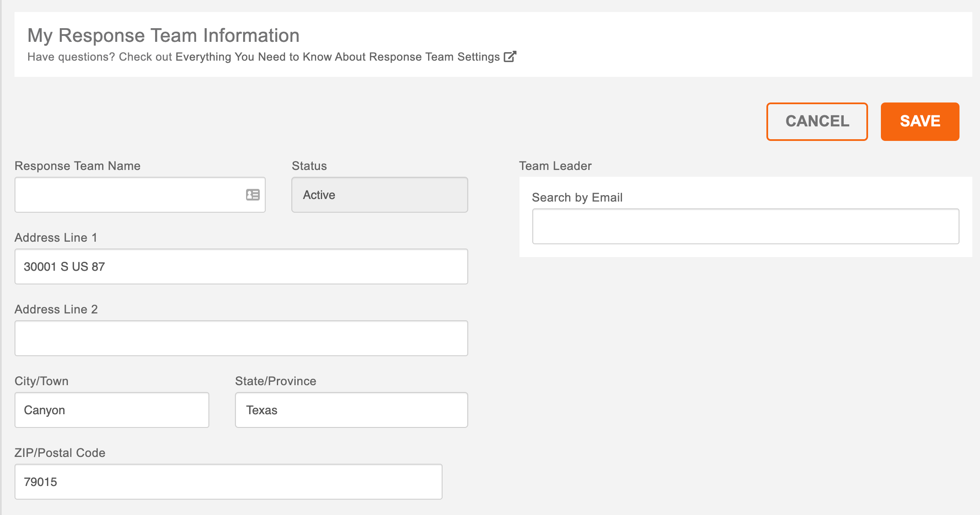Viewport: 980px width, 515px height.
Task: Open Everything You Need to Know link
Action: (x=337, y=57)
